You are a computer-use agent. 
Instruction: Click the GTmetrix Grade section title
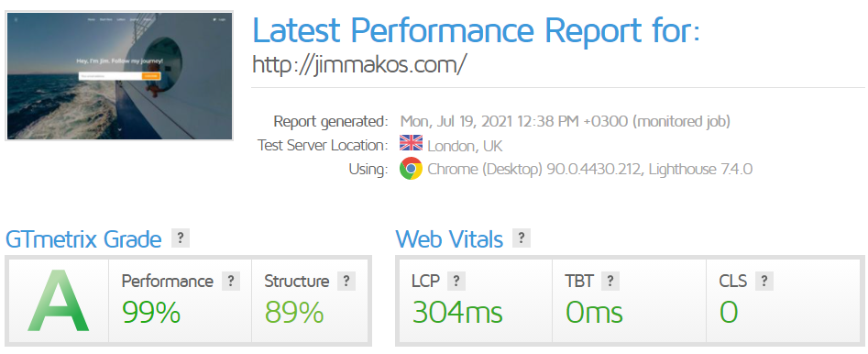click(83, 239)
